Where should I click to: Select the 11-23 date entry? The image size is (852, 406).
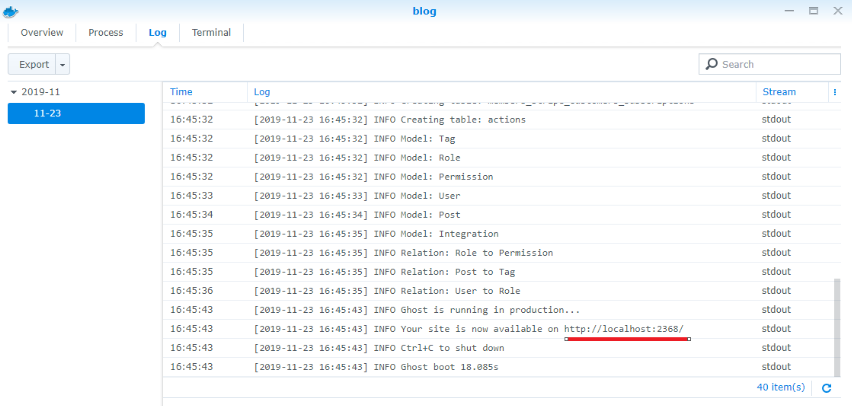point(76,114)
